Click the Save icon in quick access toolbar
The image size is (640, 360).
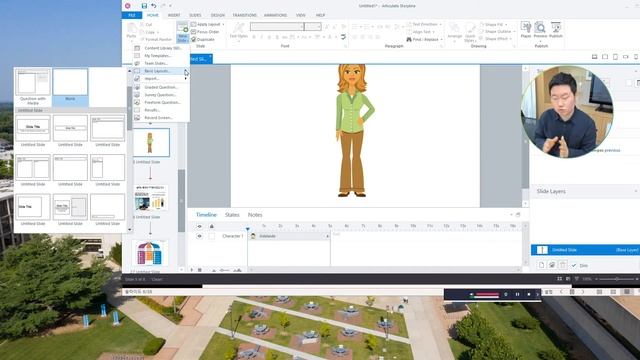pos(144,6)
